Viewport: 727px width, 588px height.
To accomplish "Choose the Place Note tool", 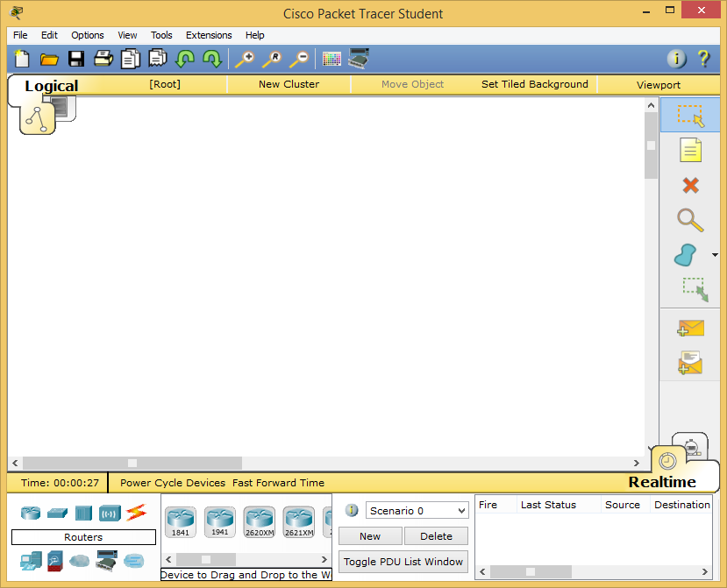I will pyautogui.click(x=690, y=150).
